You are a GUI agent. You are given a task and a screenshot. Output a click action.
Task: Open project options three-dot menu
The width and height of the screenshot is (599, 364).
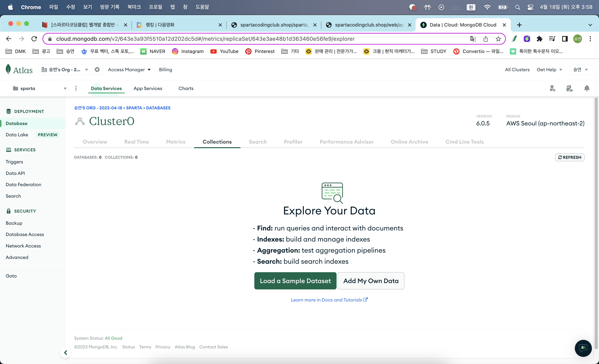[76, 88]
